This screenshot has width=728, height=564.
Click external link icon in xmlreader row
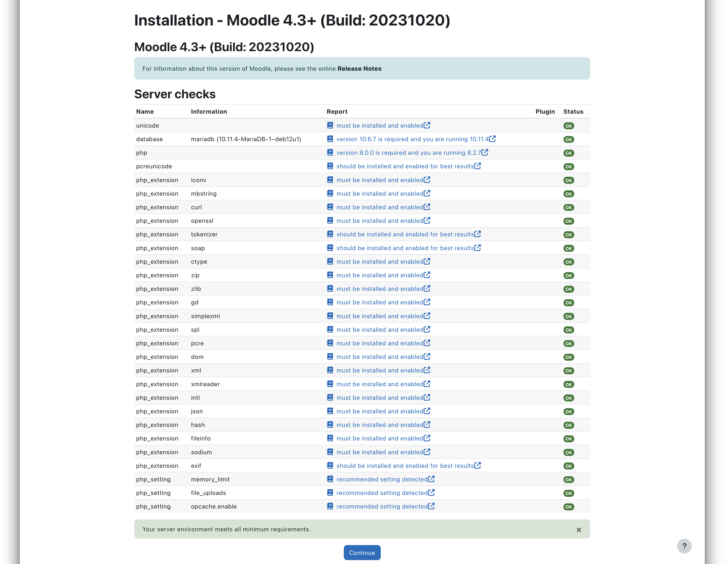pos(427,384)
